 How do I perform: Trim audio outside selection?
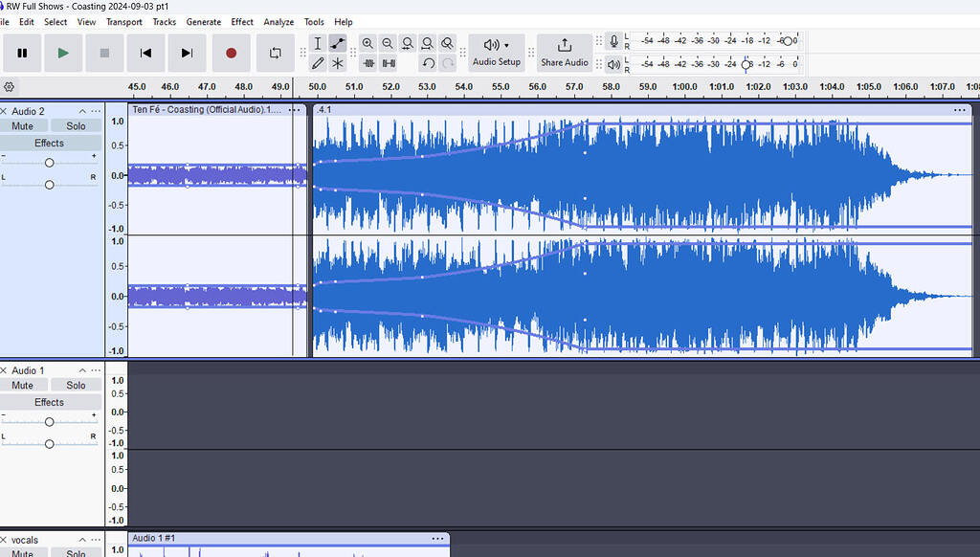pyautogui.click(x=370, y=63)
